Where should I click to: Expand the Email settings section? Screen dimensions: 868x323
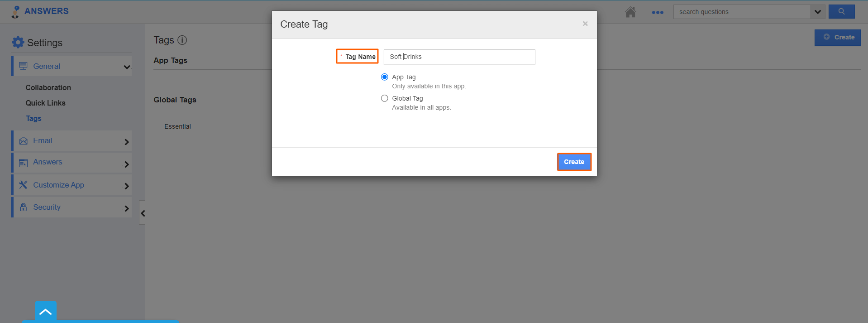(127, 142)
